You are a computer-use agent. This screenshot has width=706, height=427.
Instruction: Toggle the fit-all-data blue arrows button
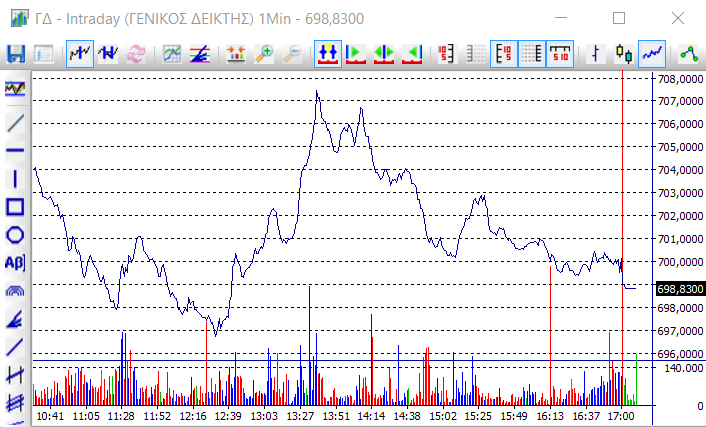click(328, 54)
